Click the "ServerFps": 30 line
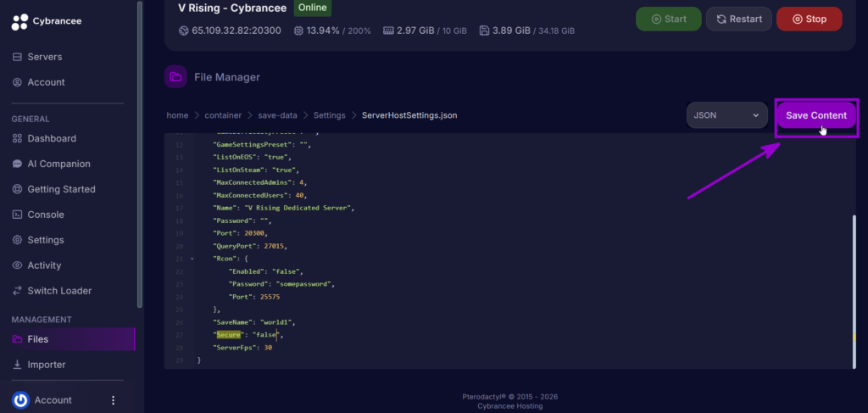This screenshot has height=413, width=868. (242, 348)
